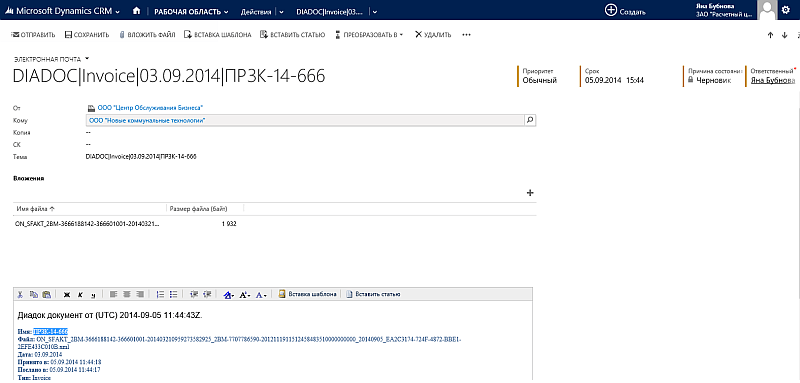Open sender ООО "Центр Обслуживания Бизнеса" link
The image size is (800, 383).
click(151, 108)
